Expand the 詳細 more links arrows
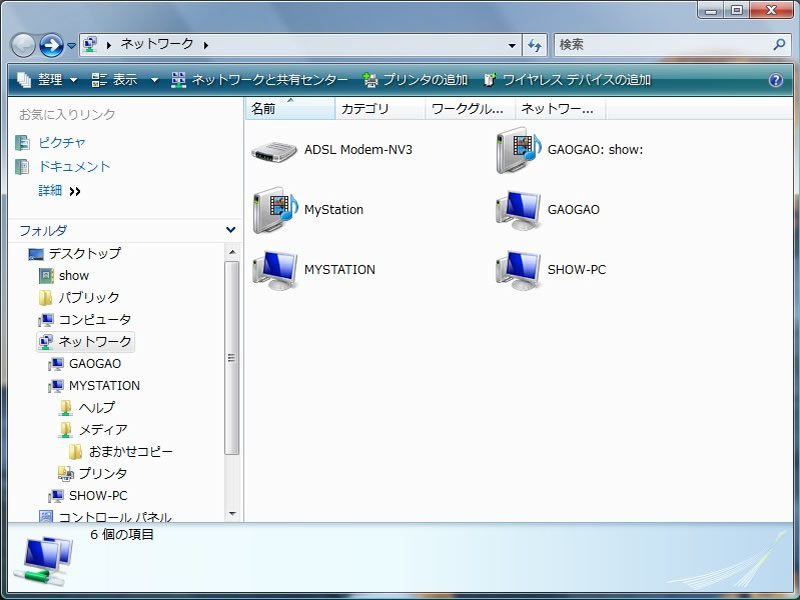The width and height of the screenshot is (800, 600). [75, 191]
